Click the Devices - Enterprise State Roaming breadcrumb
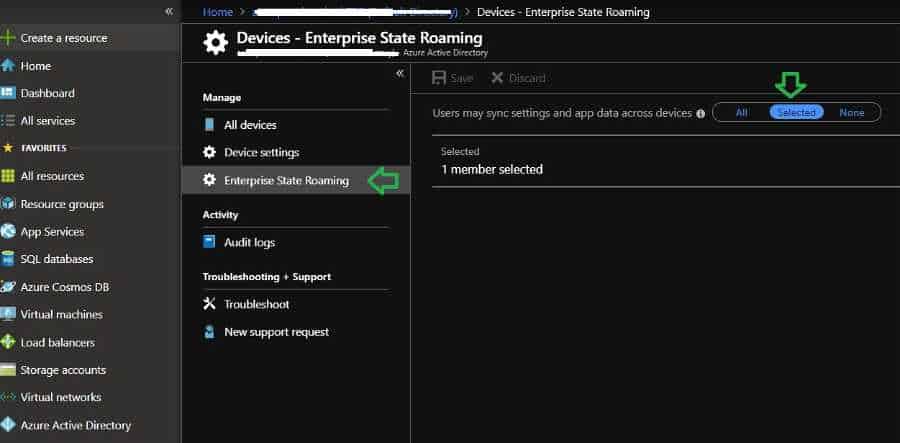This screenshot has width=900, height=443. pyautogui.click(x=563, y=12)
